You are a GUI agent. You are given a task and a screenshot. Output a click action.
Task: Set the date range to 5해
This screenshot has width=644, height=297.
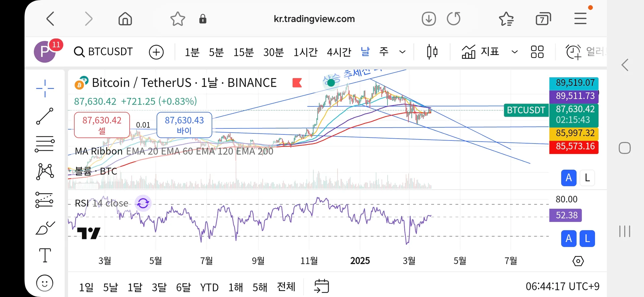tap(260, 287)
